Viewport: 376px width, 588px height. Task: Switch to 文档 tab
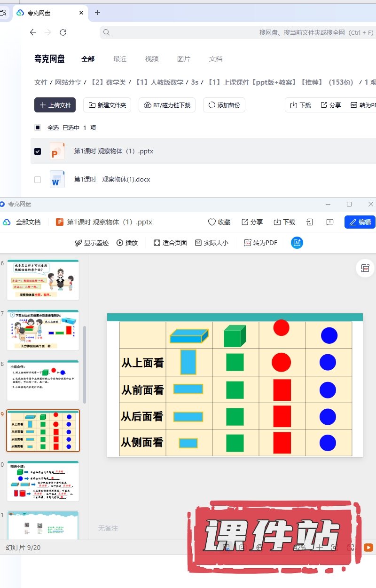coord(216,59)
